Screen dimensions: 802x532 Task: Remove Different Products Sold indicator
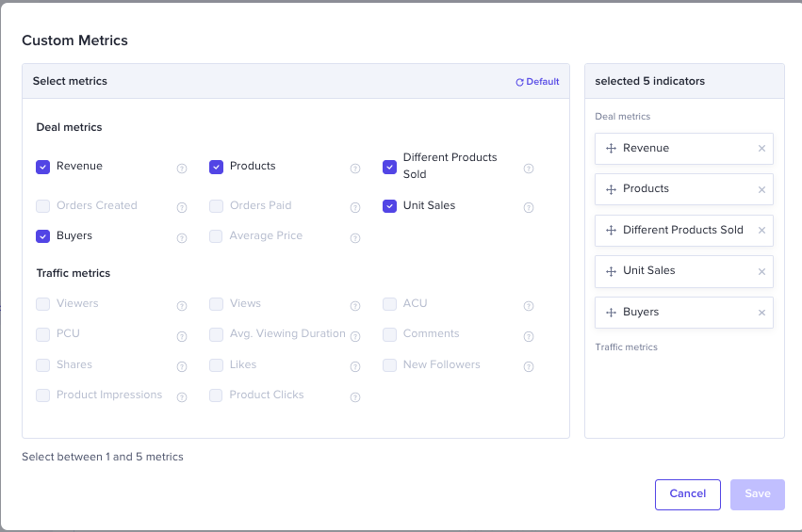click(x=761, y=231)
